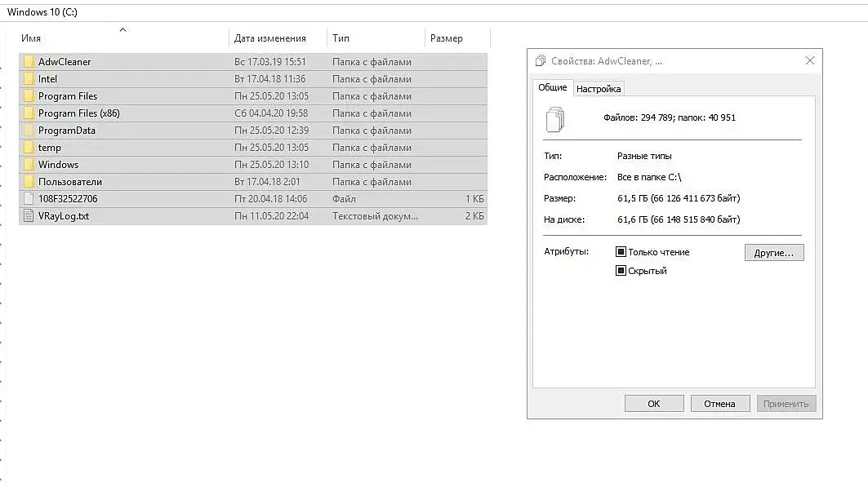Click the 61,6 ГБ on-disk value
868x487 pixels.
tap(679, 219)
